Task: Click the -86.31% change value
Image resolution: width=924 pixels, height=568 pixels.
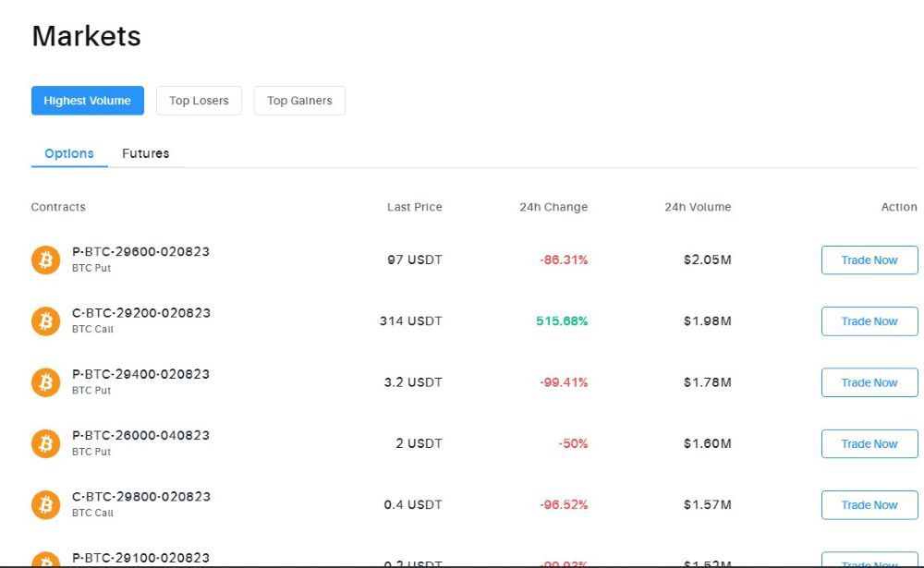Action: pyautogui.click(x=564, y=260)
